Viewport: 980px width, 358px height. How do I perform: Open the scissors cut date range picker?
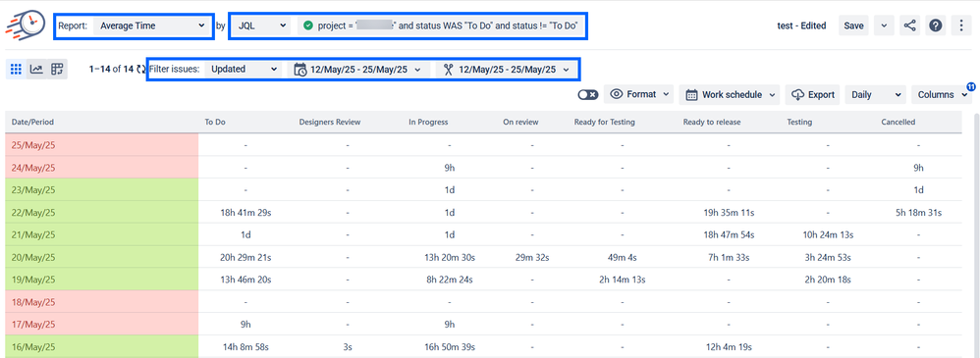pyautogui.click(x=507, y=70)
